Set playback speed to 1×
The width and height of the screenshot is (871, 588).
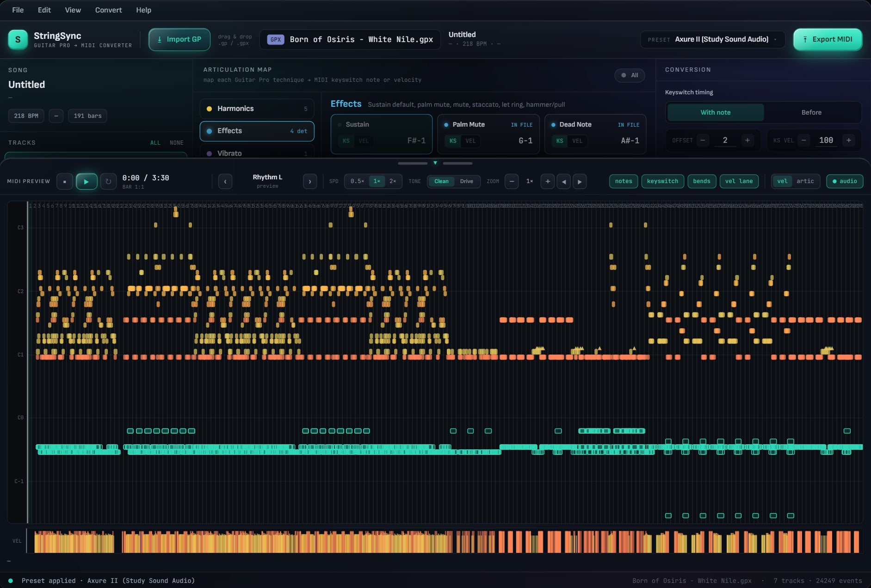(377, 181)
